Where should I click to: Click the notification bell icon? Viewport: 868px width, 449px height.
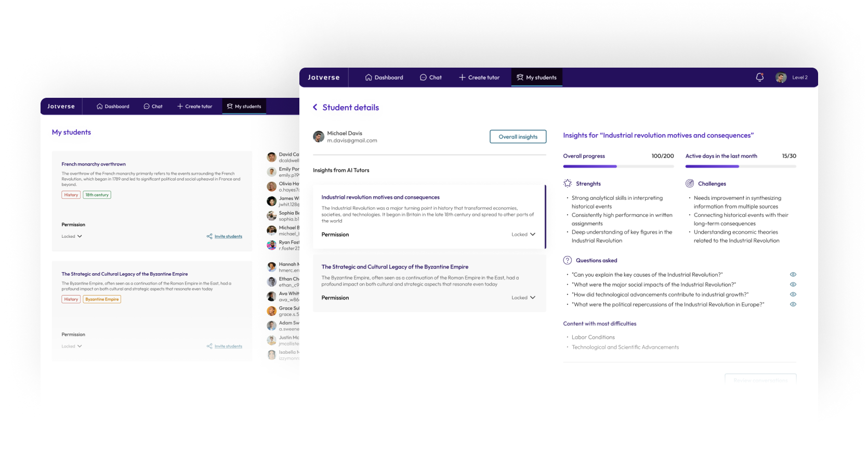tap(759, 78)
